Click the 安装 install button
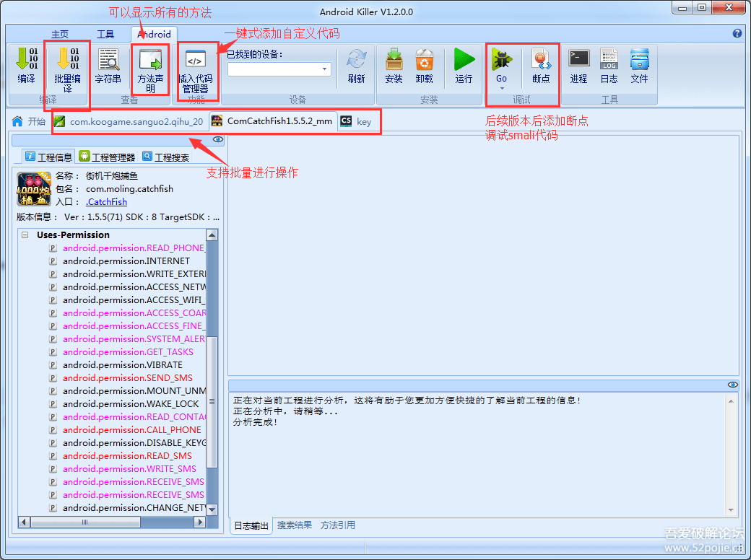The width and height of the screenshot is (751, 560). 394,66
